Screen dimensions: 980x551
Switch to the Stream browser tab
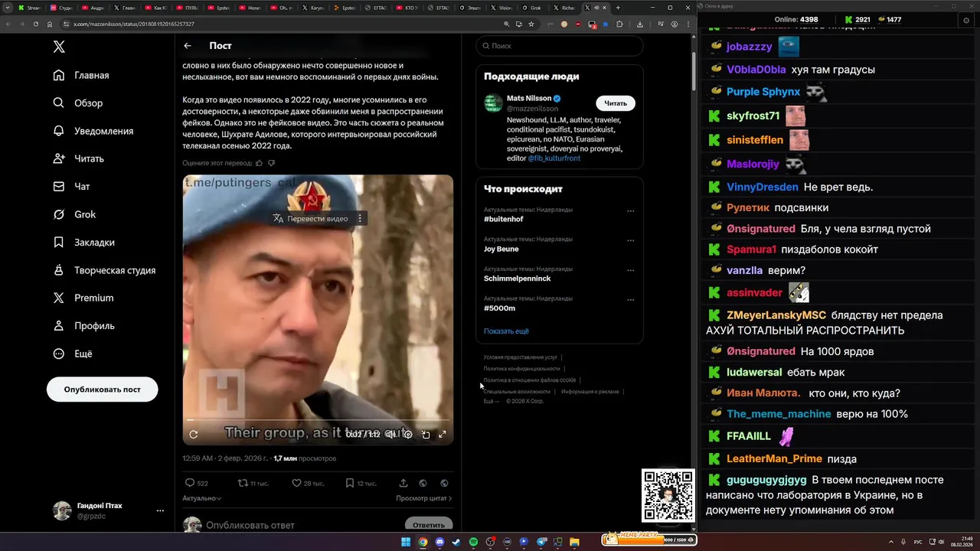tap(31, 8)
